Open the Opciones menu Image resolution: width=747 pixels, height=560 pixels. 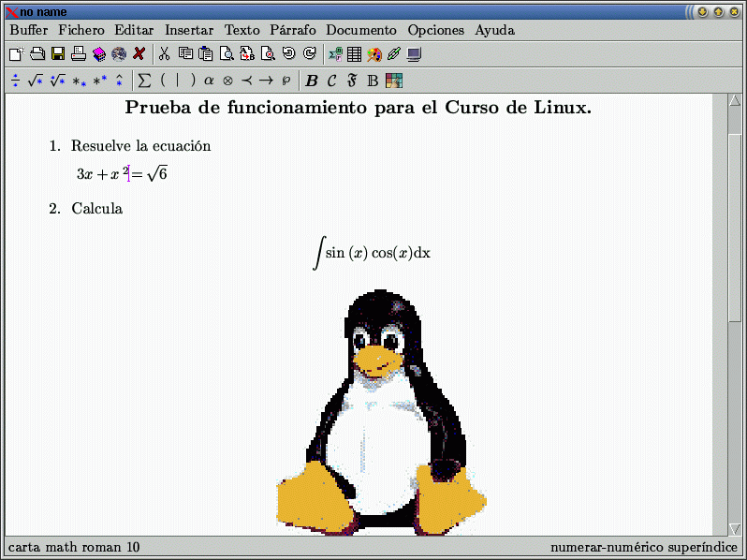click(x=436, y=30)
